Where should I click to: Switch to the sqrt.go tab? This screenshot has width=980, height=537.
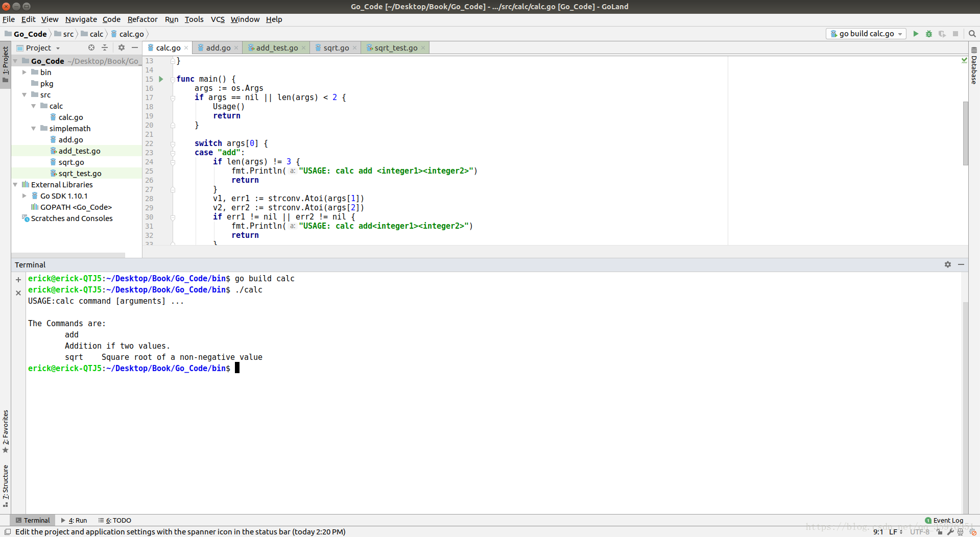tap(336, 48)
